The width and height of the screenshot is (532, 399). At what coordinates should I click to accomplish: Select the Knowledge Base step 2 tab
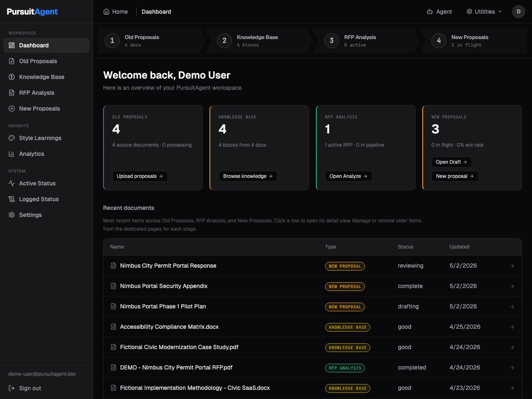[259, 41]
